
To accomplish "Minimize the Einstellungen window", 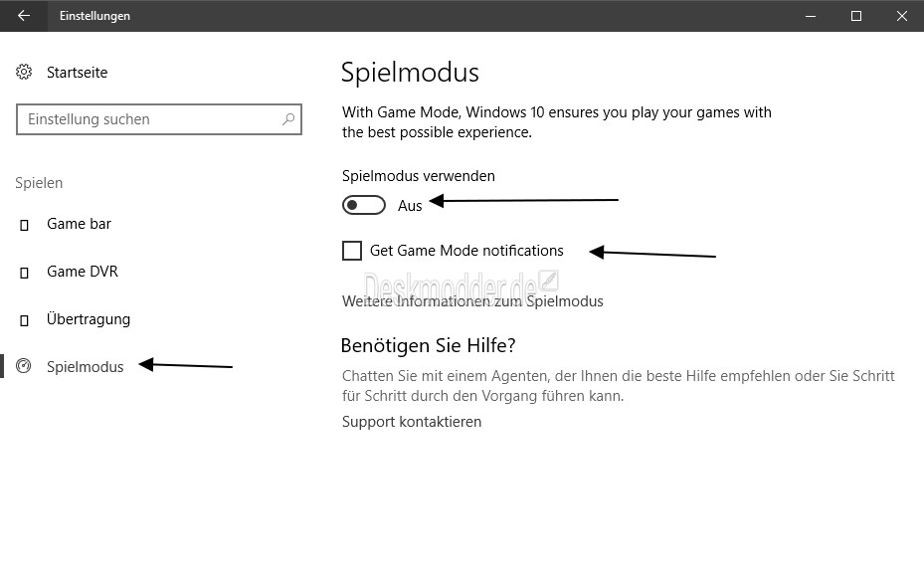I will 811,16.
